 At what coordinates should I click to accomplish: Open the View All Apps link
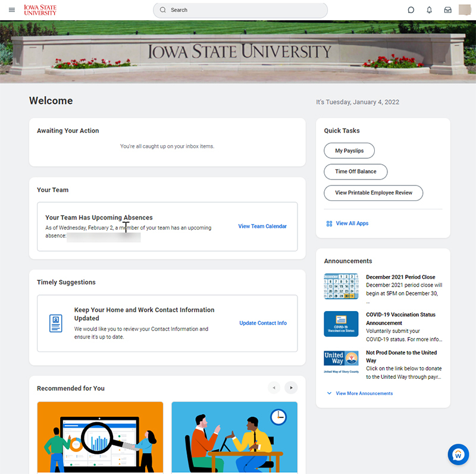352,224
